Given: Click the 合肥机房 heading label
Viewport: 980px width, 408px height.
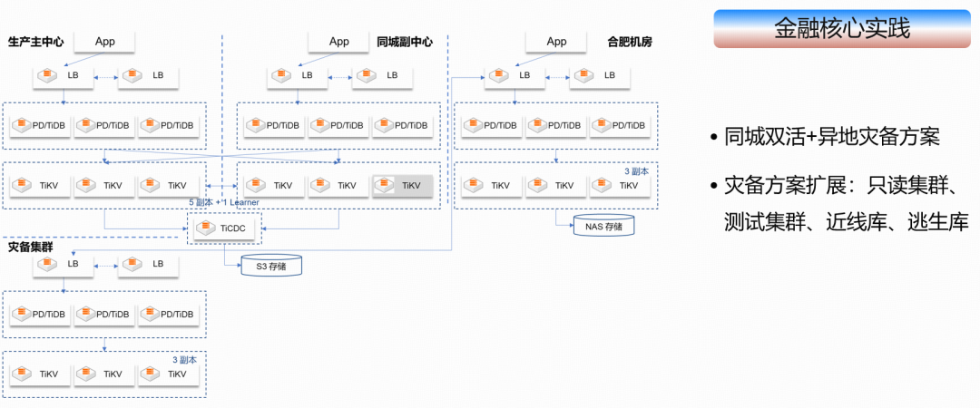Looking at the screenshot, I should click(x=630, y=42).
